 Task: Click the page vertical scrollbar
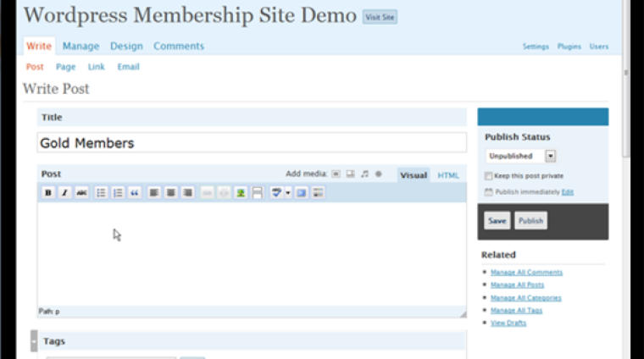click(626, 78)
